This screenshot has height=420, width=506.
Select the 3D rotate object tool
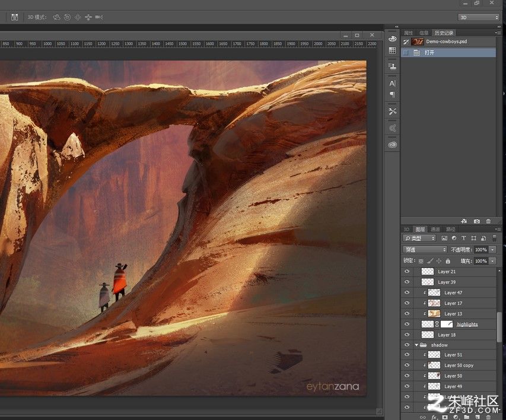(x=56, y=17)
